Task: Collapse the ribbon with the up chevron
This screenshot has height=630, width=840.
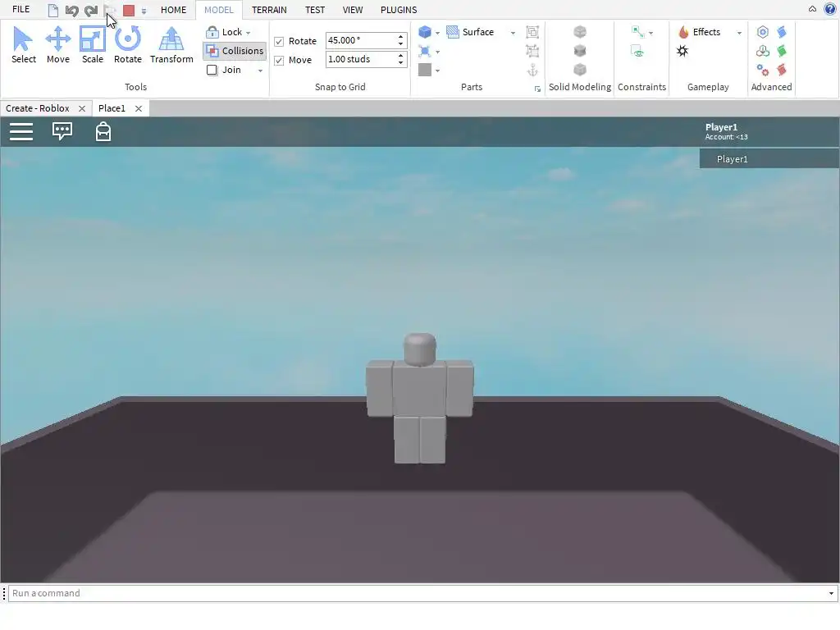Action: pyautogui.click(x=812, y=9)
